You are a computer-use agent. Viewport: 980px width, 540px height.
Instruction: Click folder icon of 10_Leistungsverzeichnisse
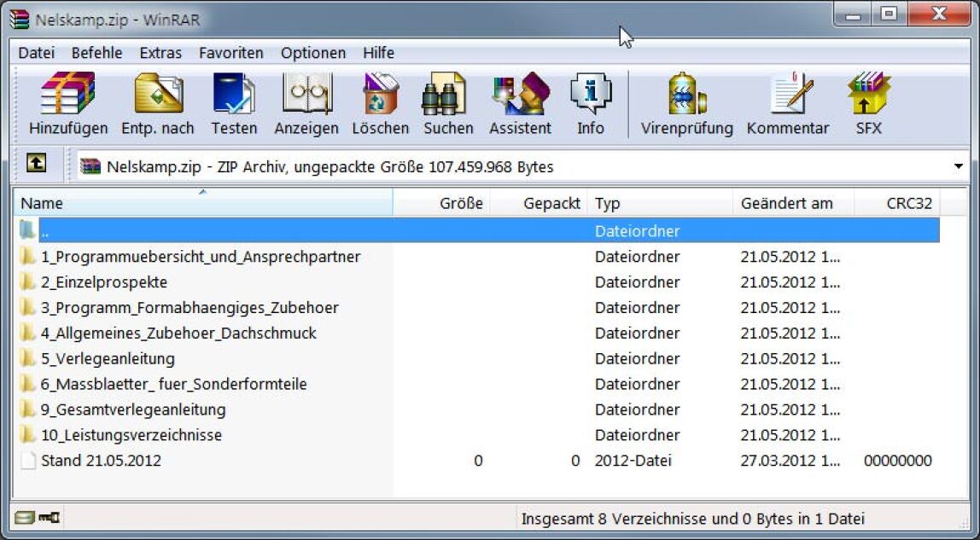26,434
